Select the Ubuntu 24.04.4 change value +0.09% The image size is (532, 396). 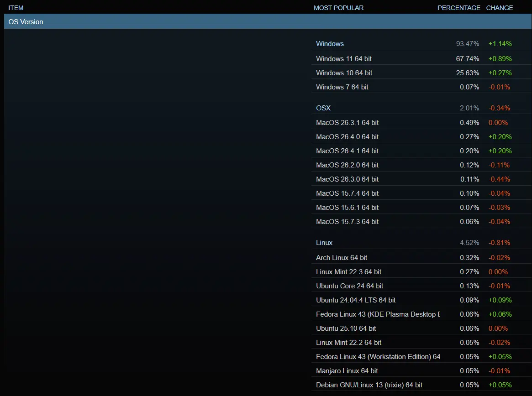coord(500,300)
